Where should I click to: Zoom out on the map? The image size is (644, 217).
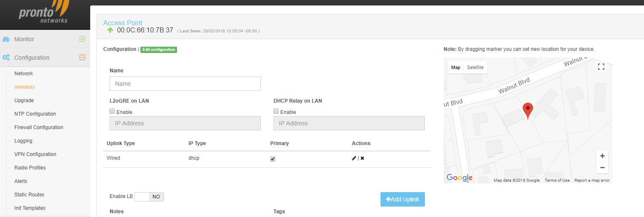click(x=602, y=167)
